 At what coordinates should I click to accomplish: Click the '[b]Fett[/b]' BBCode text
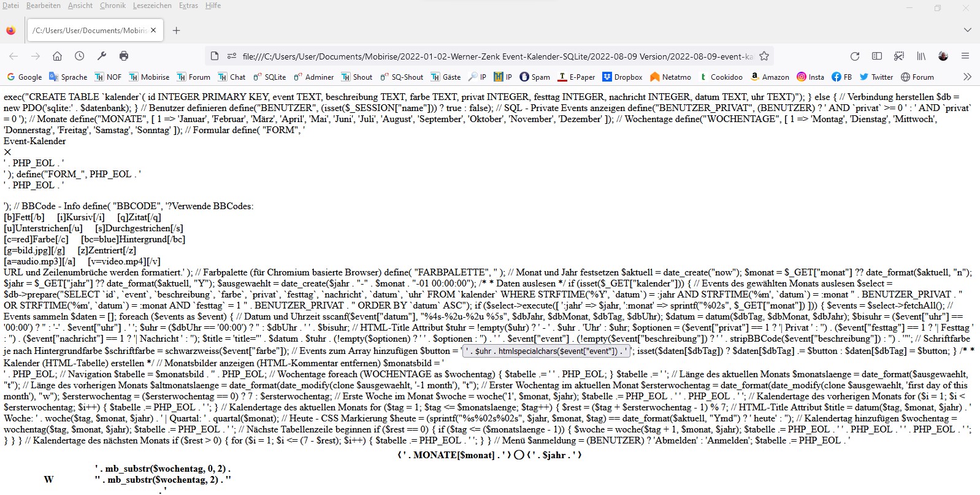click(24, 217)
